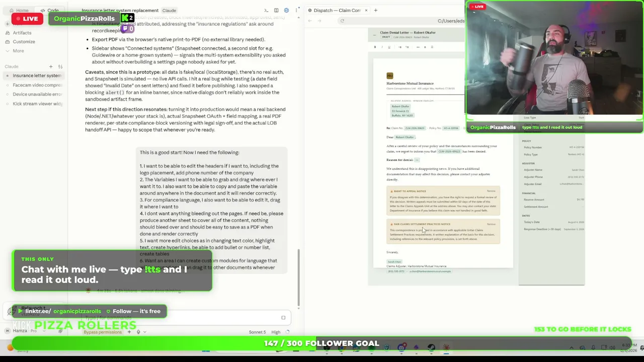Screen dimensions: 644x362
Task: Expand the chevron next to the microphone
Action: [x=145, y=332]
